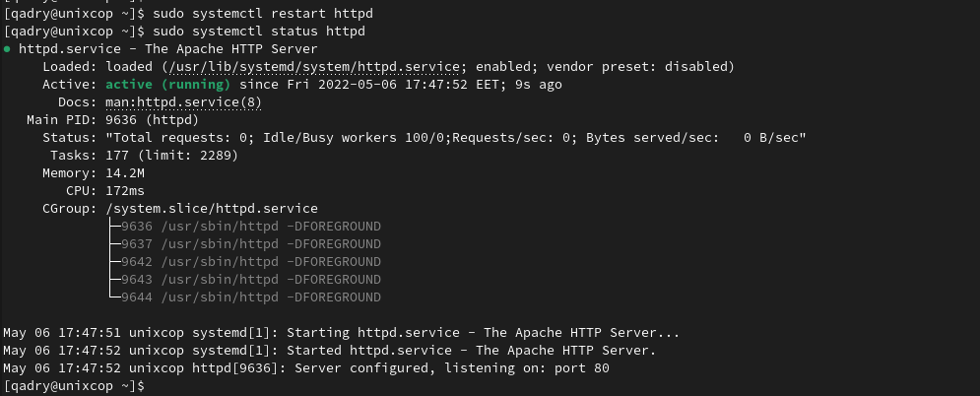This screenshot has height=396, width=980.
Task: Select process 9636 in the CGroup tree
Action: [250, 227]
